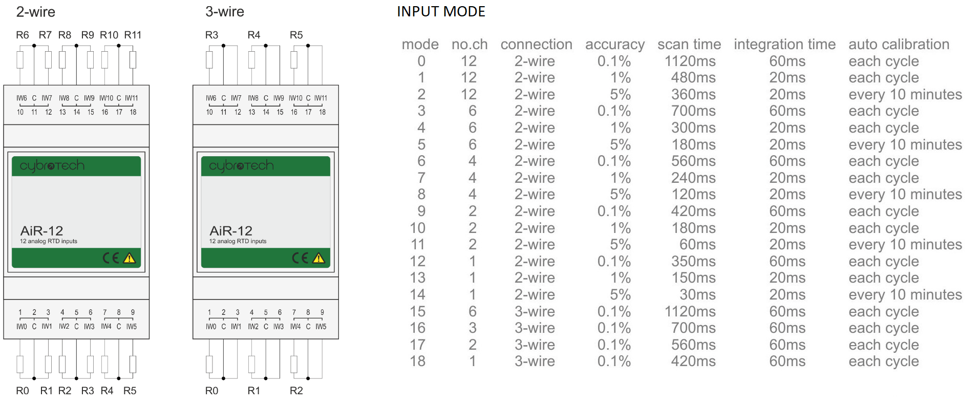Click the INPUT MODE heading

point(441,12)
